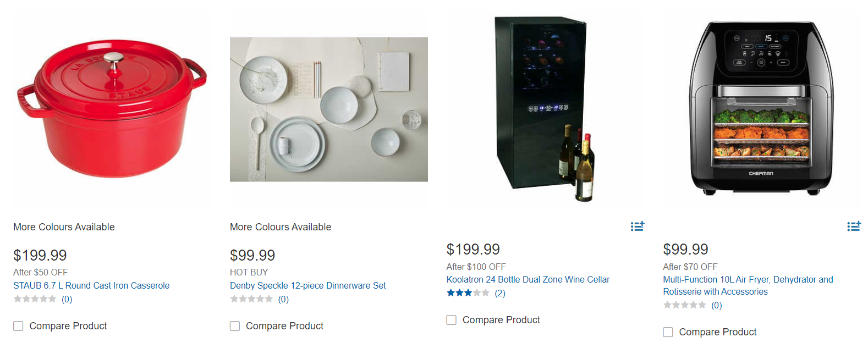Check Compare Product for STAUB Casserole
Screen dimensions: 868x348
19,326
